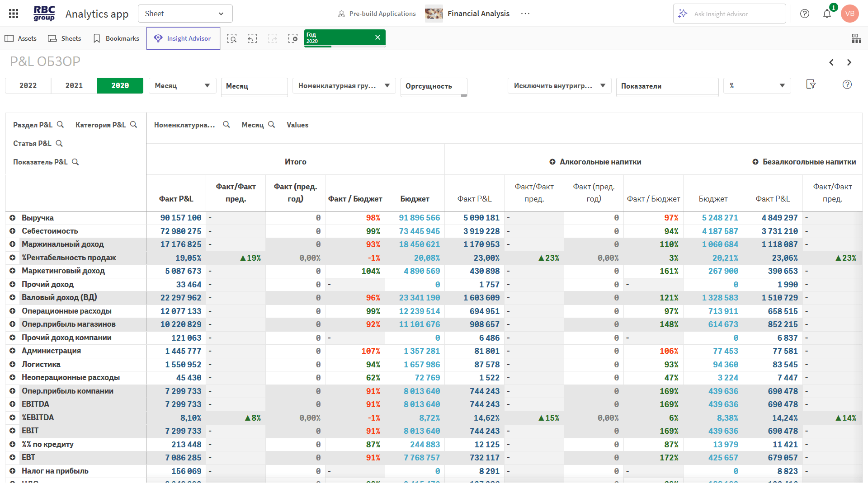This screenshot has width=868, height=488.
Task: Go to the next sheet arrow
Action: click(849, 62)
